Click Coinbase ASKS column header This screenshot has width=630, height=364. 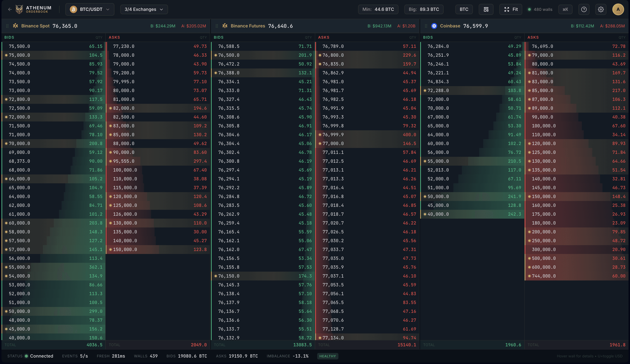pyautogui.click(x=533, y=37)
